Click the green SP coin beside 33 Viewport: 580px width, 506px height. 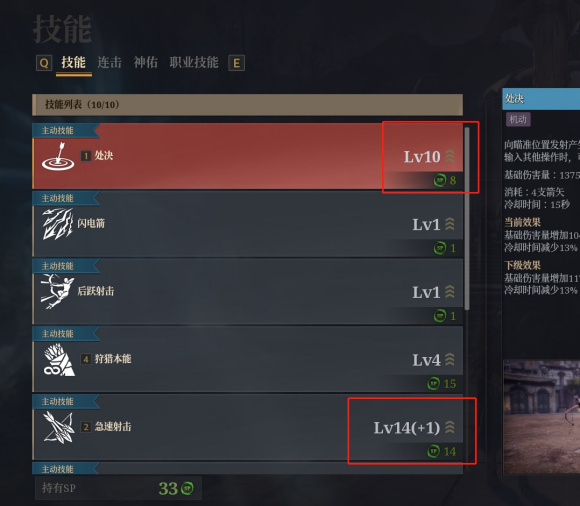click(187, 488)
